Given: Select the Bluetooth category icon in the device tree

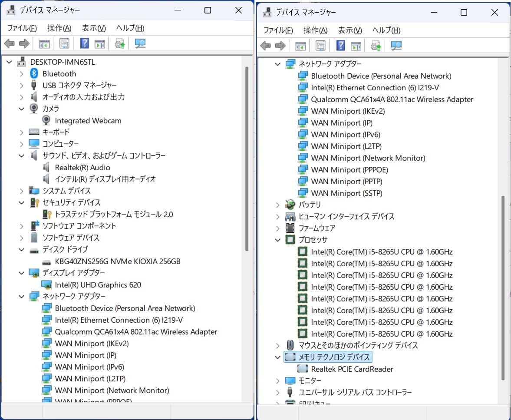Looking at the screenshot, I should (34, 74).
